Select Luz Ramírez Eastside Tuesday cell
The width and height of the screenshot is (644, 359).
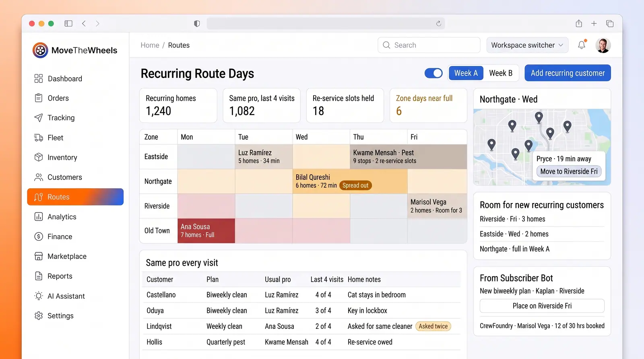pyautogui.click(x=264, y=157)
